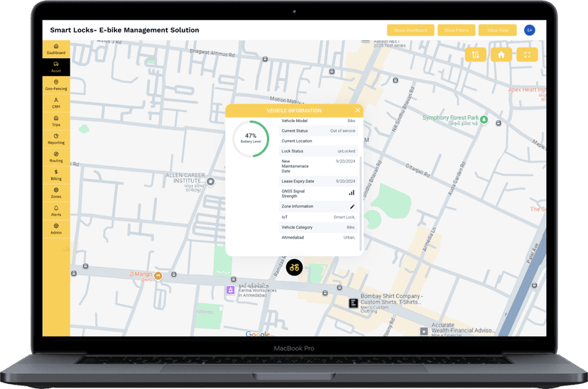Image resolution: width=588 pixels, height=389 pixels.
Task: Open Alerts from the sidebar
Action: (56, 211)
